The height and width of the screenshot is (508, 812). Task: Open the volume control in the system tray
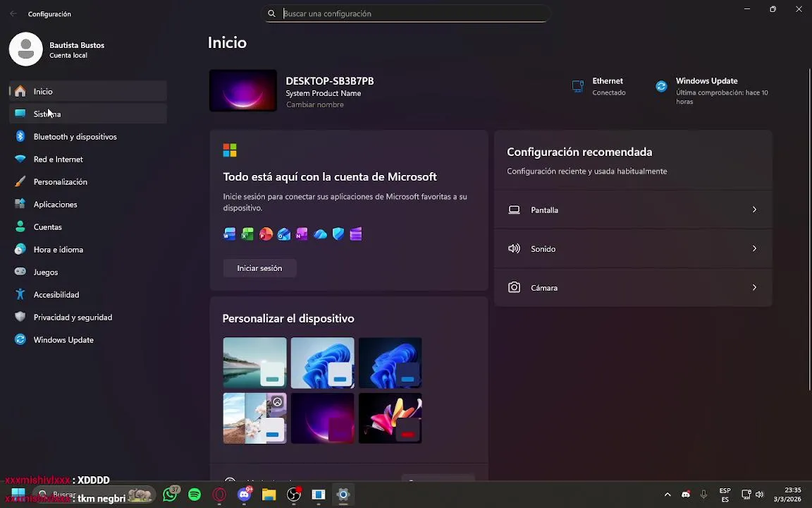(759, 495)
